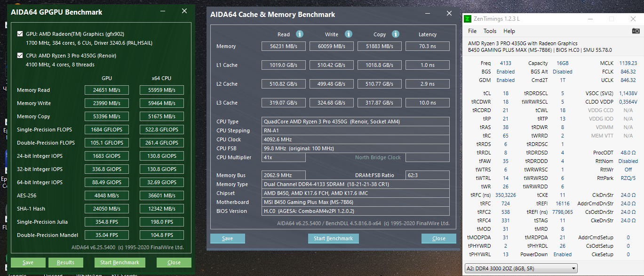Viewport: 644px width, 276px height.
Task: Click x64 CPU Memory Write 59464 MB/s value
Action: [162, 103]
